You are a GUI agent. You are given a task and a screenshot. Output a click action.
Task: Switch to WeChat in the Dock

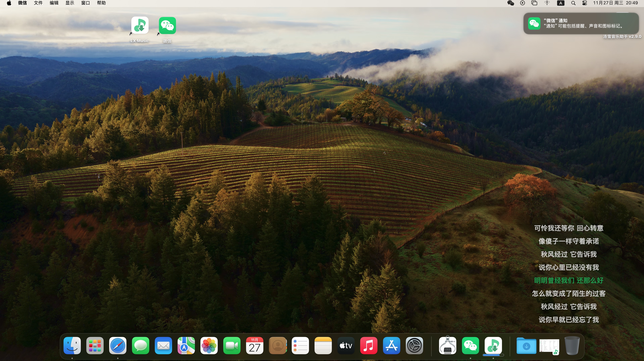click(x=470, y=346)
